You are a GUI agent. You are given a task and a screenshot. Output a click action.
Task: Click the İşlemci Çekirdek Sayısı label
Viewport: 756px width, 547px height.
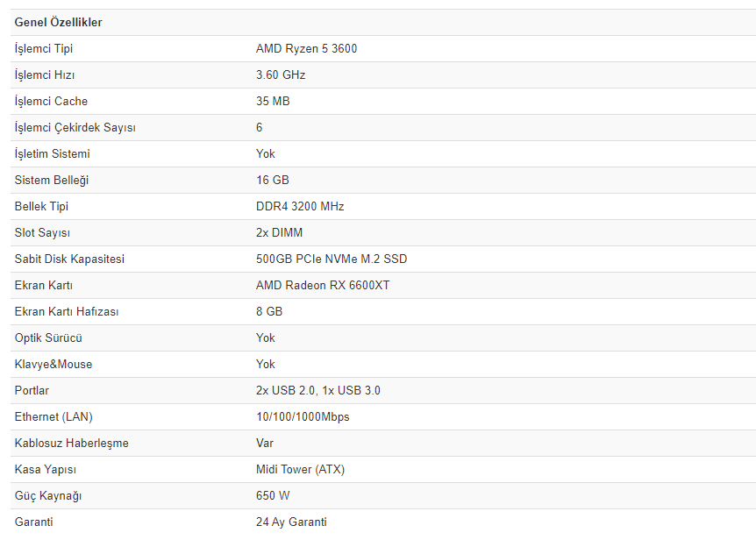click(x=75, y=127)
